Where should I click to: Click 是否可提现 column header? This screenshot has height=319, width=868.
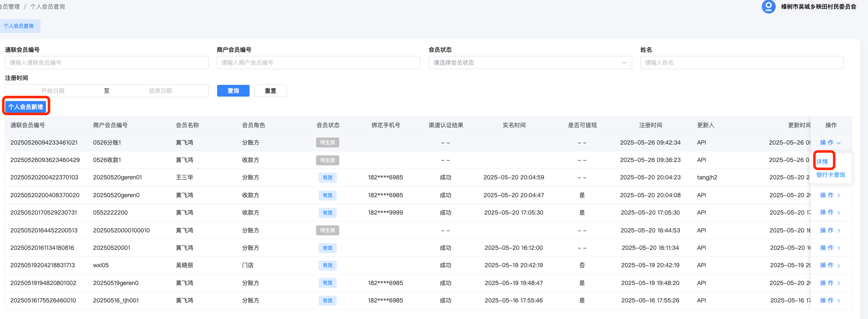[583, 125]
